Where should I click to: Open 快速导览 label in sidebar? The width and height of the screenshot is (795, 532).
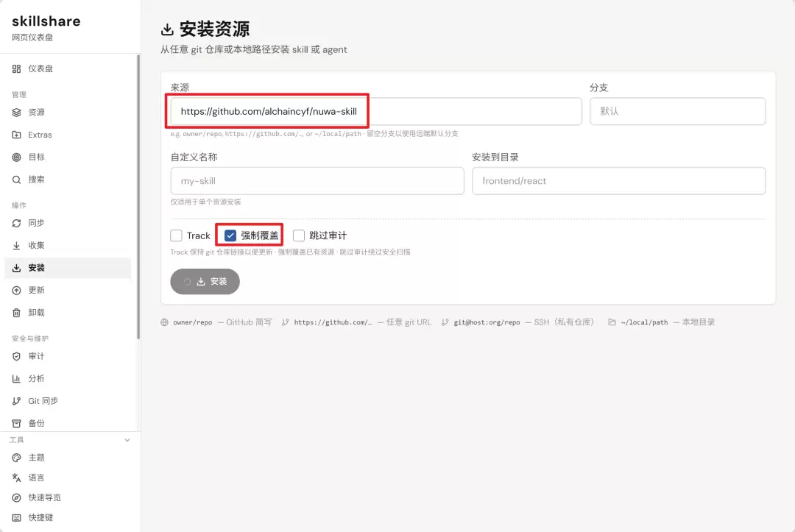coord(45,497)
